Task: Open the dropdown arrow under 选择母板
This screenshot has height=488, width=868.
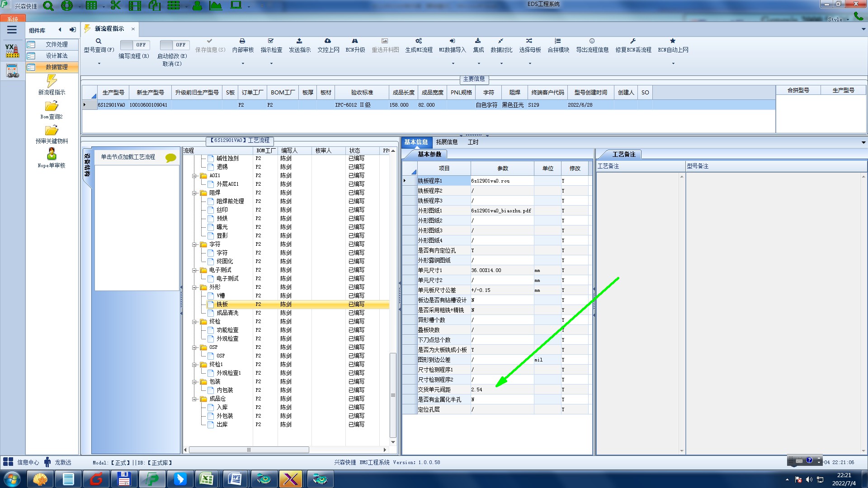Action: [530, 64]
